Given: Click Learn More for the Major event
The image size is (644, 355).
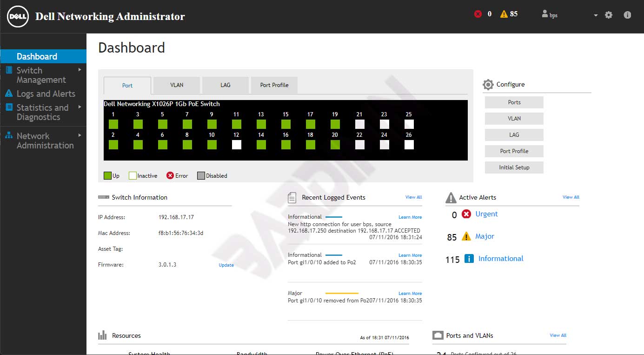Looking at the screenshot, I should click(410, 294).
